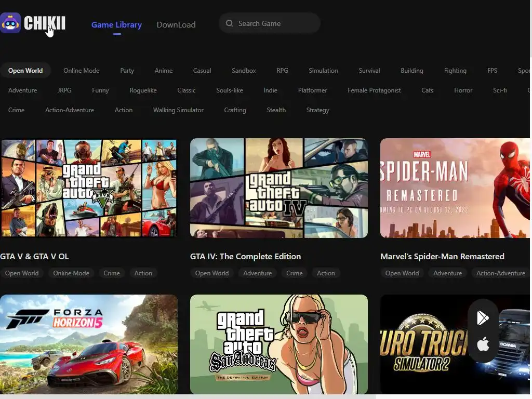
Task: Filter games by Online Mode
Action: coord(82,71)
